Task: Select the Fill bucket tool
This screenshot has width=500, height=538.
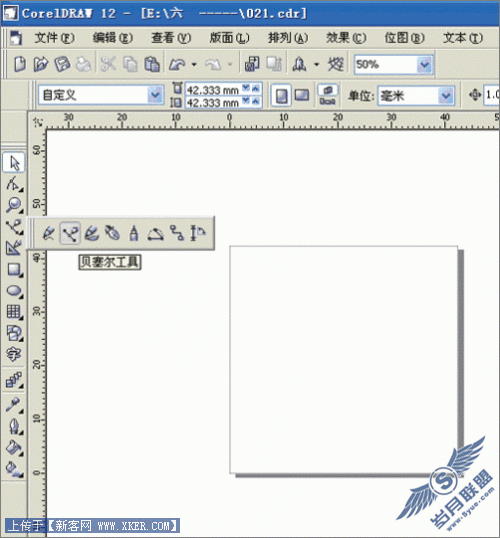Action: pos(14,448)
